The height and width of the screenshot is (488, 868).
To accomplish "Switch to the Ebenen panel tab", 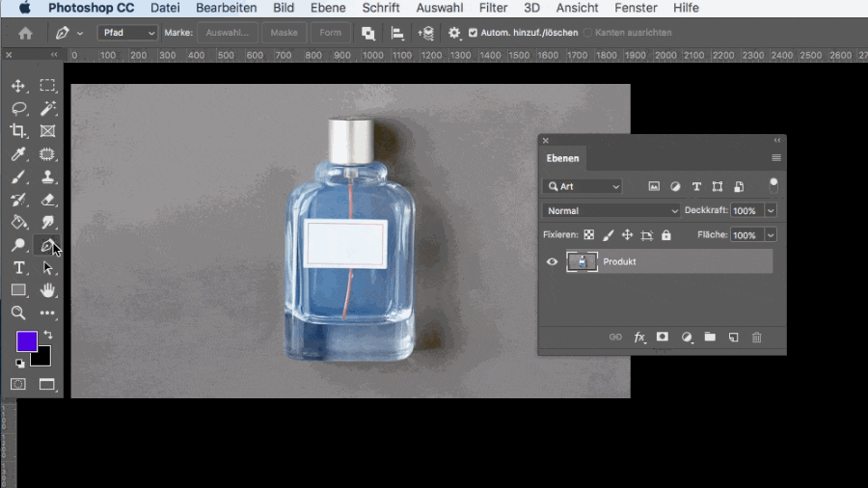I will 562,158.
